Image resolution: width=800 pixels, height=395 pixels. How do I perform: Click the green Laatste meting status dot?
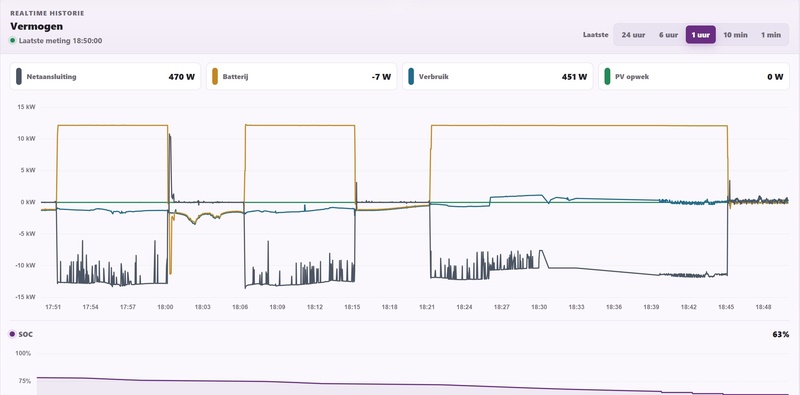click(13, 40)
